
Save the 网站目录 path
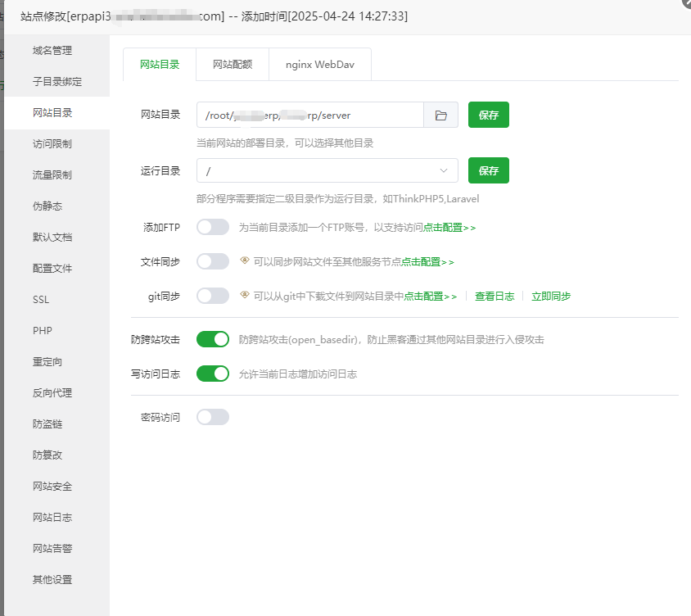click(488, 115)
